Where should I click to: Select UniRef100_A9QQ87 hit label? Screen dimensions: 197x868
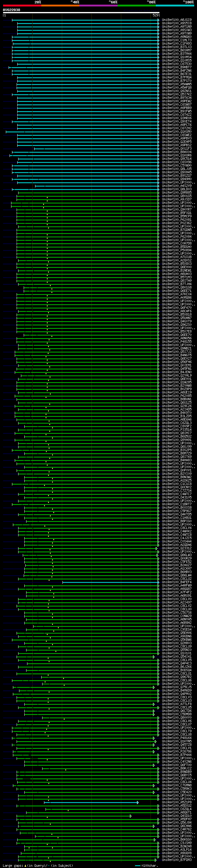177,589
